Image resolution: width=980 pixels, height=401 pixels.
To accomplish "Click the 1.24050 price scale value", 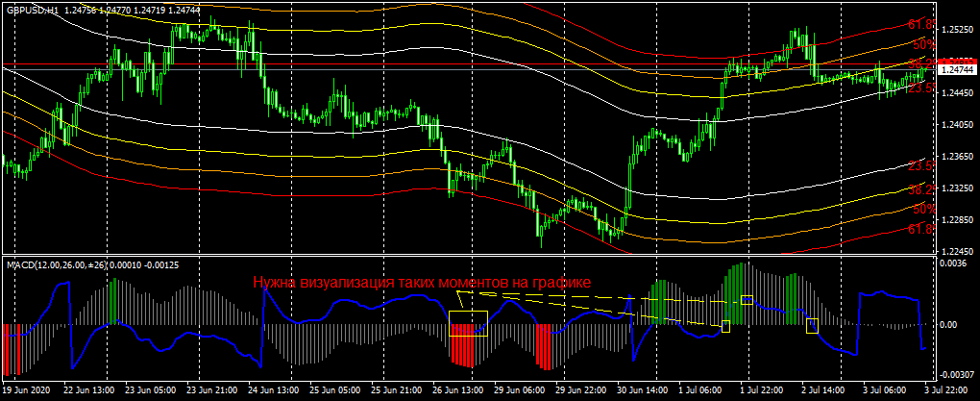I will (959, 125).
